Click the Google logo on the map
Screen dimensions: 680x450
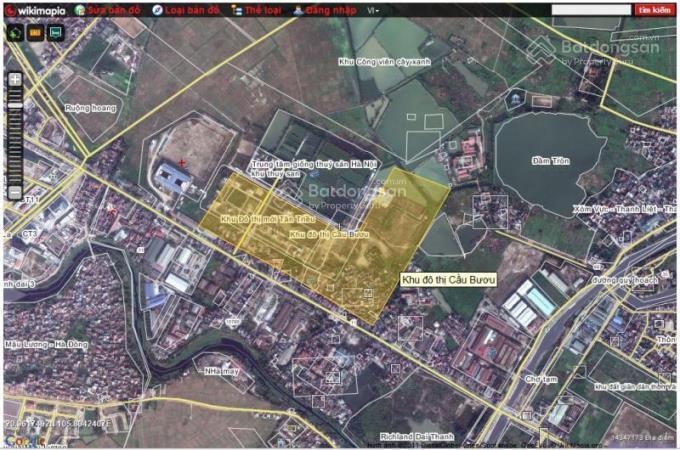[25, 441]
